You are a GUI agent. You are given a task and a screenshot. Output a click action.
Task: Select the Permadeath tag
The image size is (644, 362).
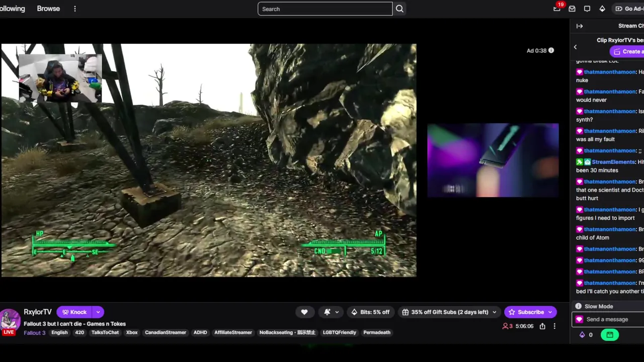click(x=377, y=332)
